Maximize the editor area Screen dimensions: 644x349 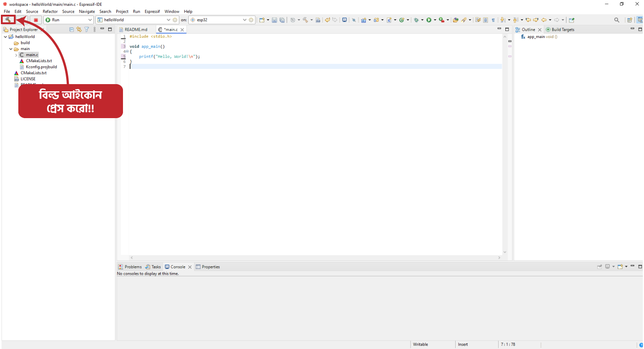click(x=507, y=30)
